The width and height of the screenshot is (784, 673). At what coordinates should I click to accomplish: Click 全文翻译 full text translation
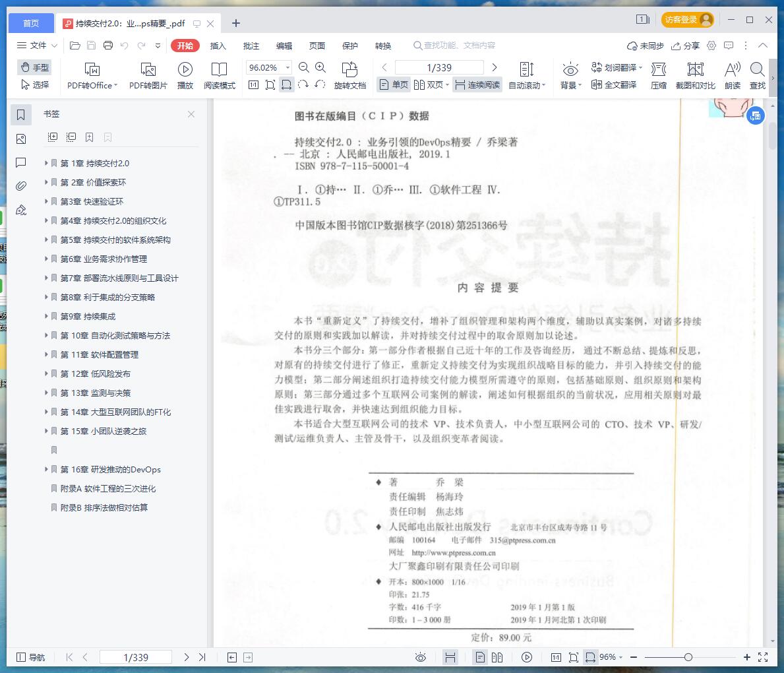[613, 84]
